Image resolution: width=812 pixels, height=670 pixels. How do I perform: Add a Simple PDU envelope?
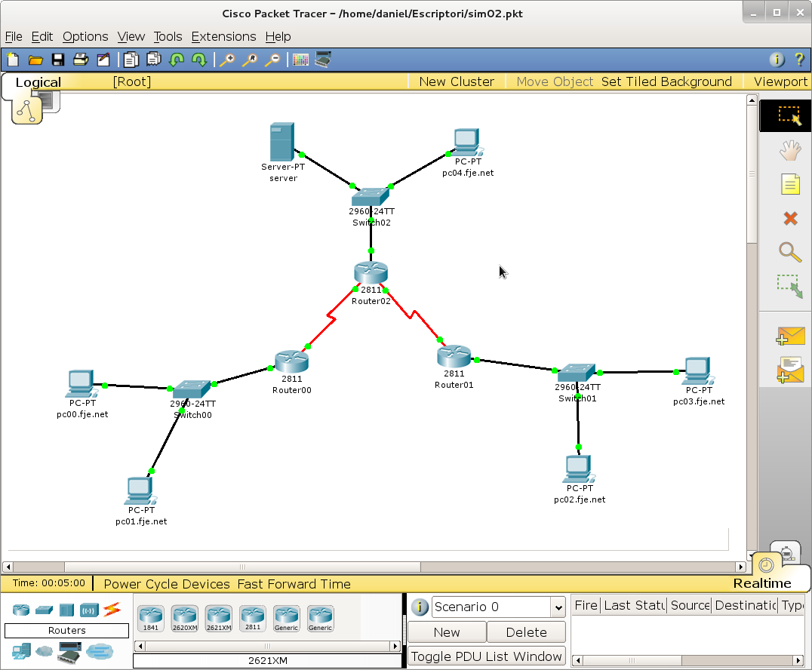(790, 336)
